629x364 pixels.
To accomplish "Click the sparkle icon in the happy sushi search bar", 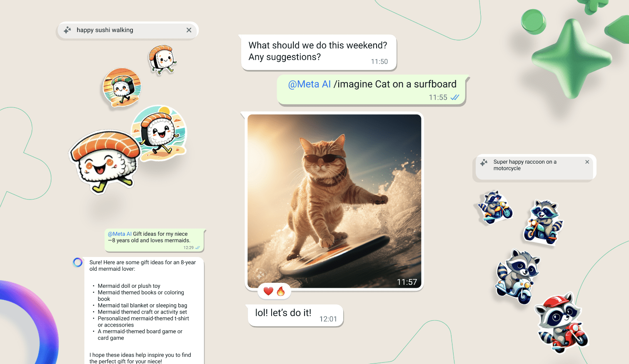I will pos(67,30).
